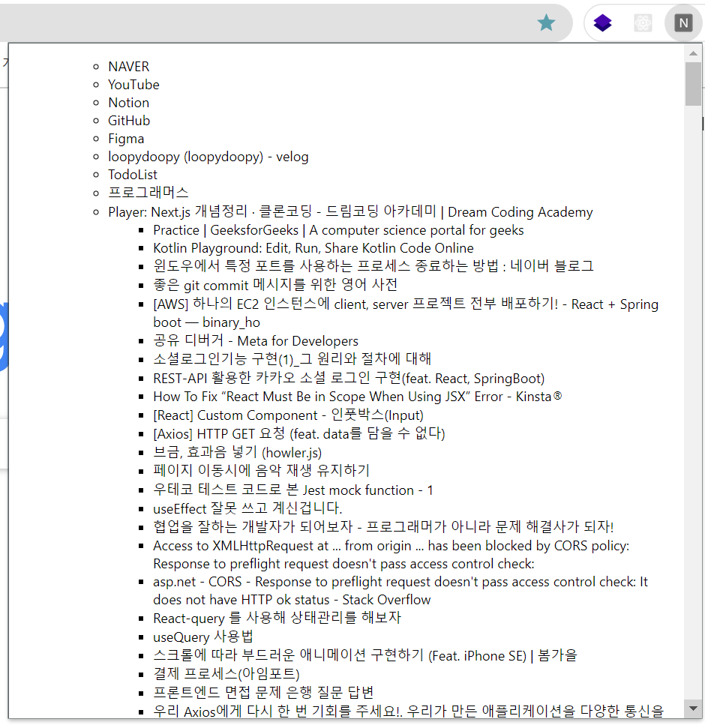Select [React] Custom Component - 인풋박스(Input)
The image size is (705, 728).
(289, 415)
